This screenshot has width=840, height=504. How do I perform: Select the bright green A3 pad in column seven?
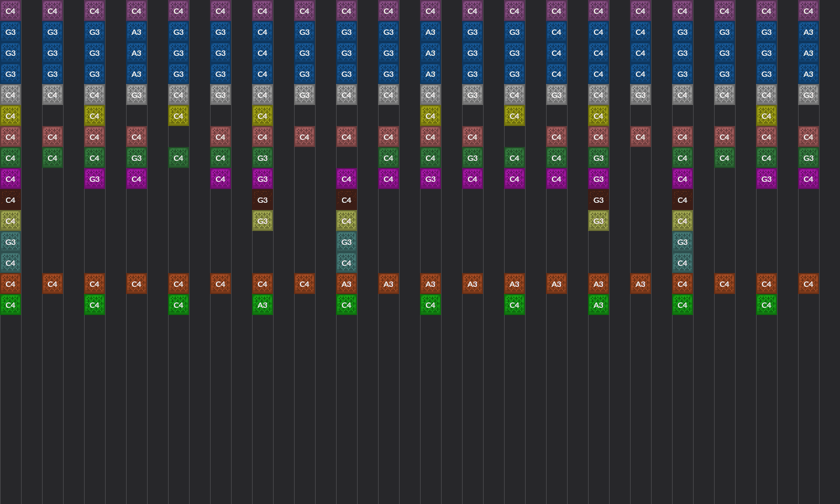pos(262,304)
